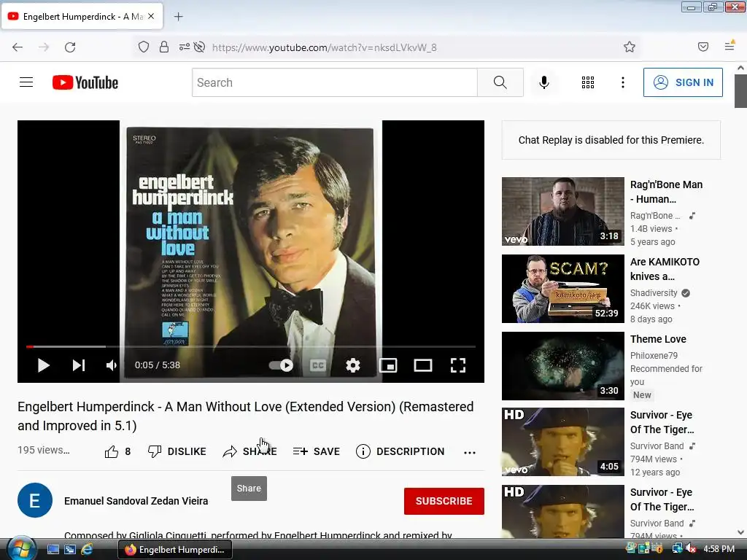Open KAMIKOTO knives SCAM thumbnail

tap(562, 289)
